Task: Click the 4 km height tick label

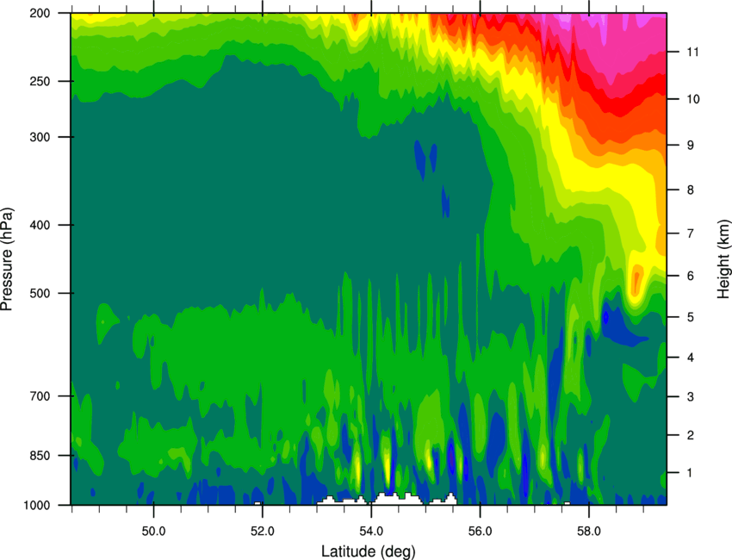Action: 690,358
